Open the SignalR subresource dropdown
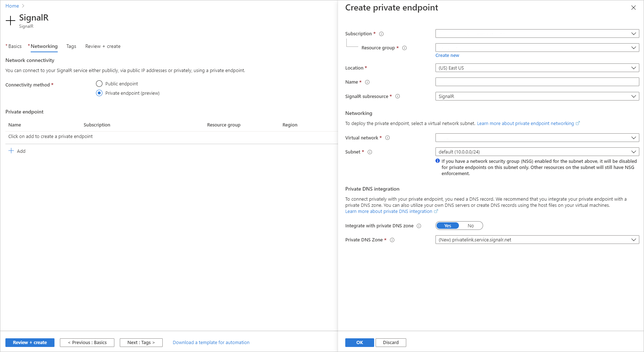This screenshot has width=644, height=352. (x=537, y=96)
